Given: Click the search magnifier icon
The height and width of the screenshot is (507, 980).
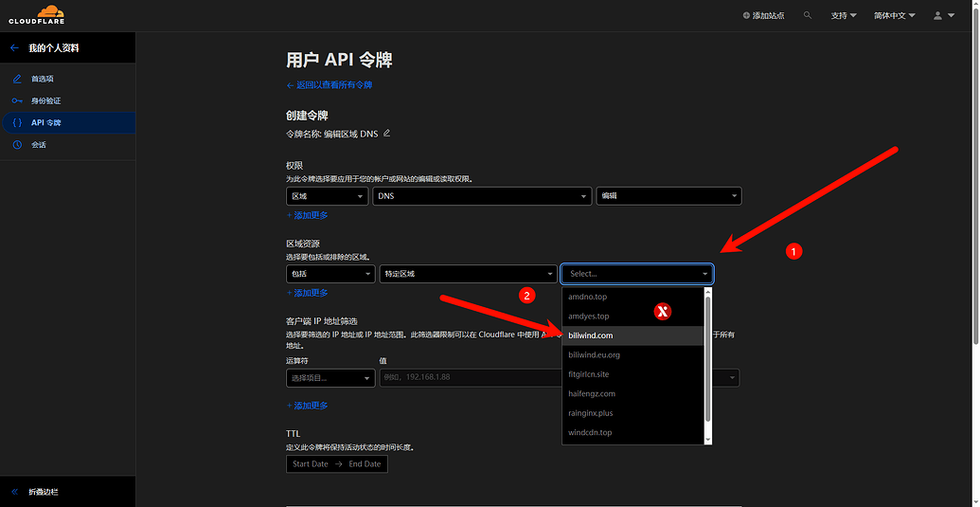Looking at the screenshot, I should (x=808, y=15).
